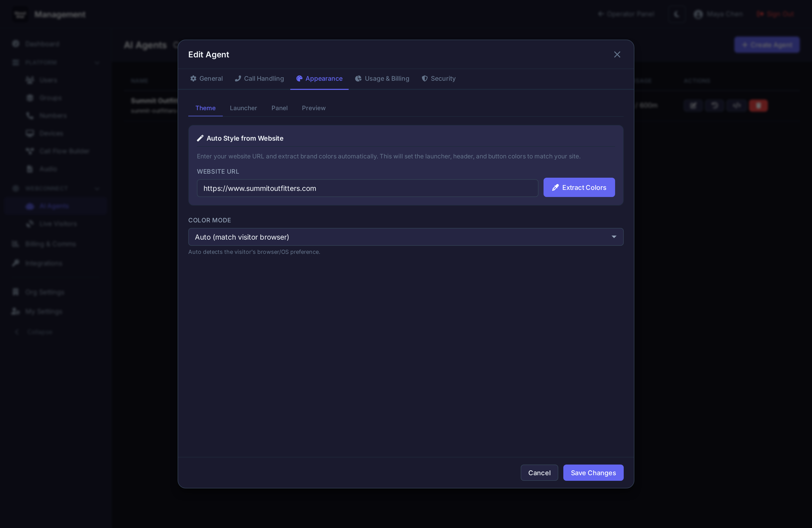This screenshot has height=528, width=812.
Task: Switch to the Appearance tab
Action: [319, 78]
